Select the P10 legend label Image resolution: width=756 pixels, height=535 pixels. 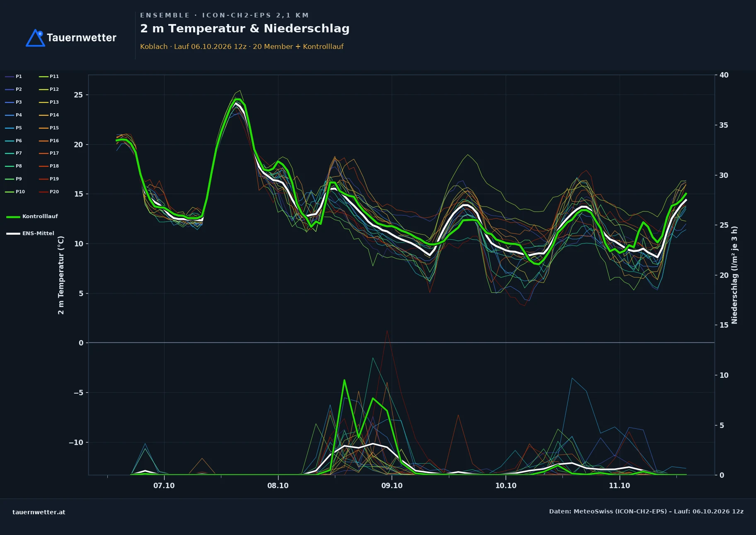(20, 192)
